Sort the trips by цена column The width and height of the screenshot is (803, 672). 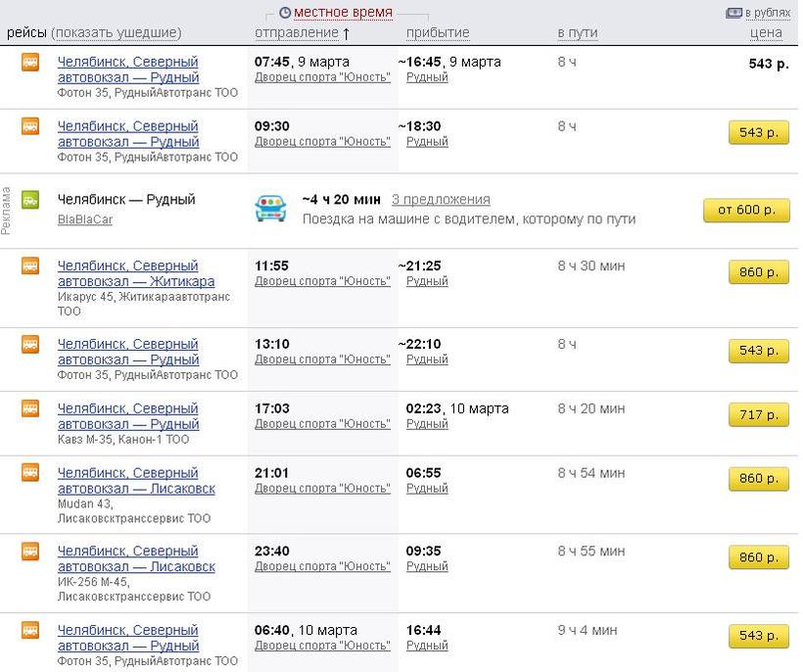[766, 32]
